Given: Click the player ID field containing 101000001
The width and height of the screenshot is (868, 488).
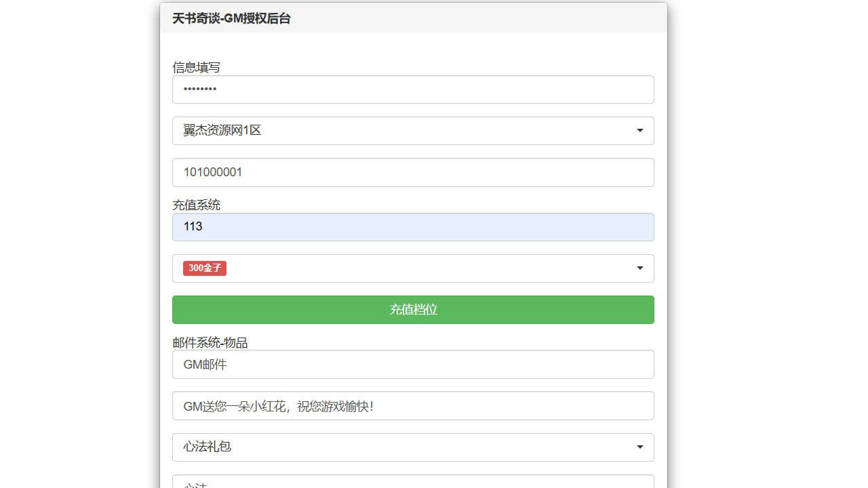Looking at the screenshot, I should point(412,172).
